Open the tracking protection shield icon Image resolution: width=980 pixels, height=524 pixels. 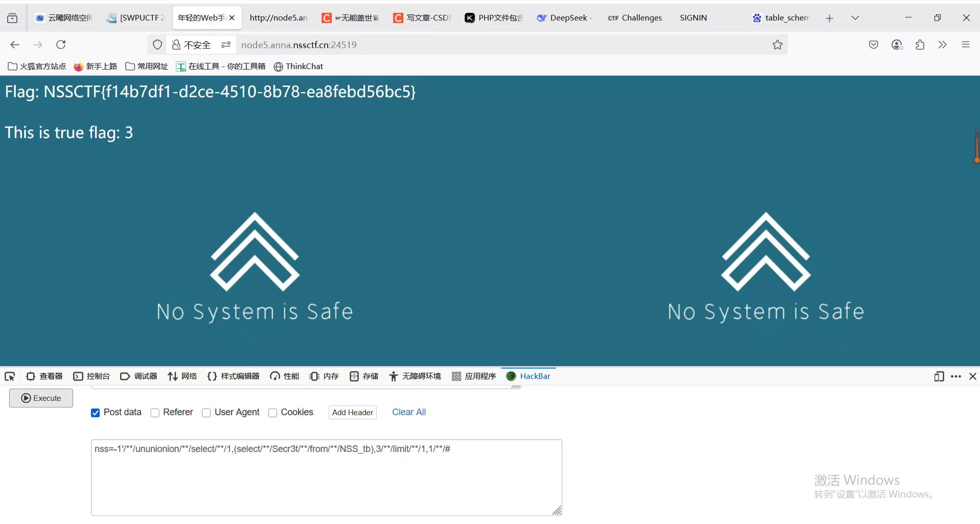(157, 45)
